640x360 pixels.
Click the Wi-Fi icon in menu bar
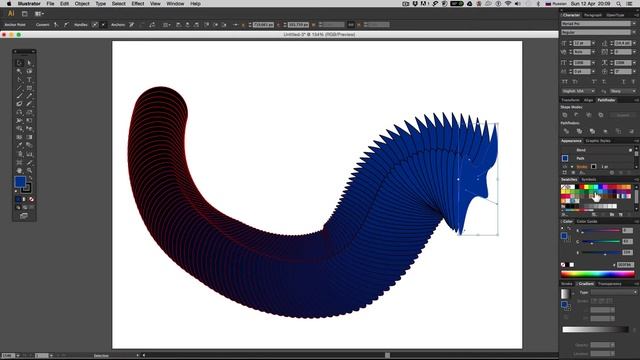(508, 4)
